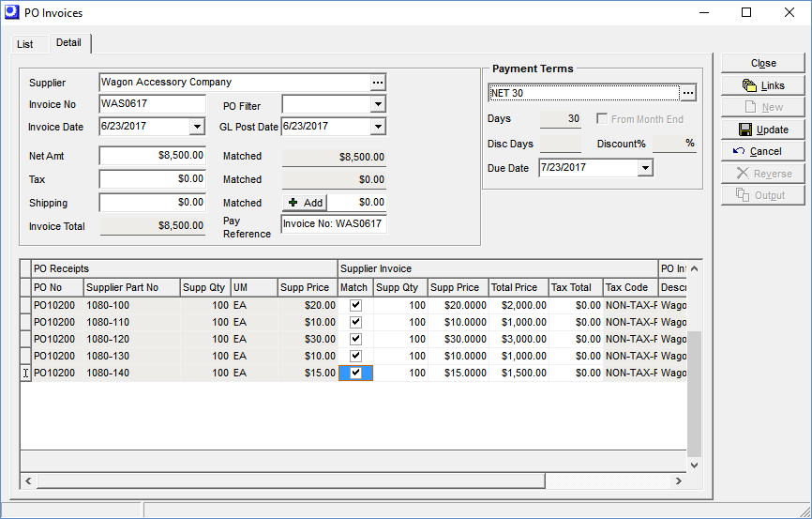This screenshot has width=812, height=519.
Task: Uncheck Match for part 1080-110
Action: 355,322
